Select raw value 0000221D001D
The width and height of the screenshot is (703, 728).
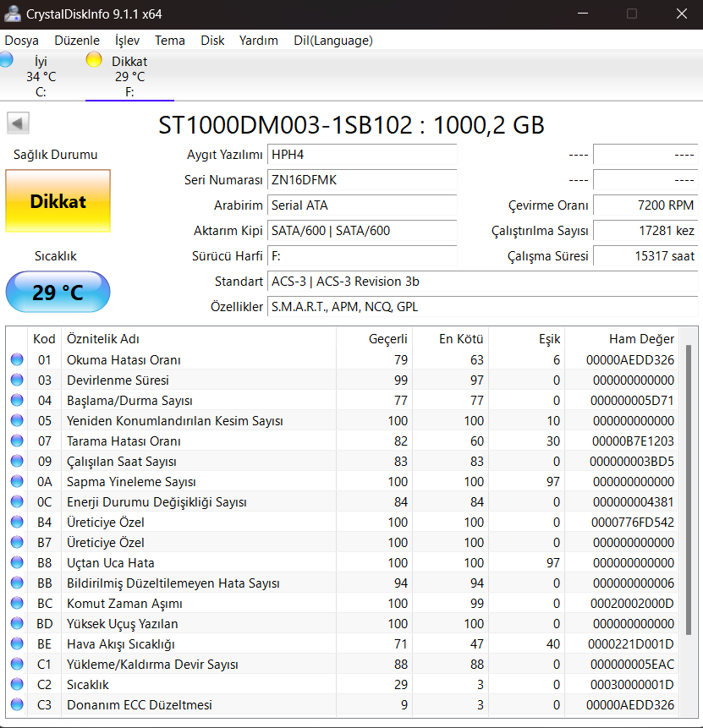pyautogui.click(x=631, y=644)
